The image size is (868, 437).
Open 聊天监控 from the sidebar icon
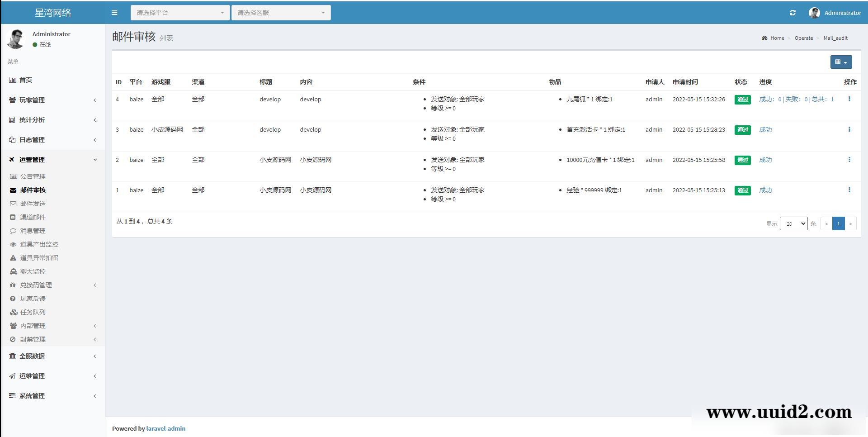[13, 271]
